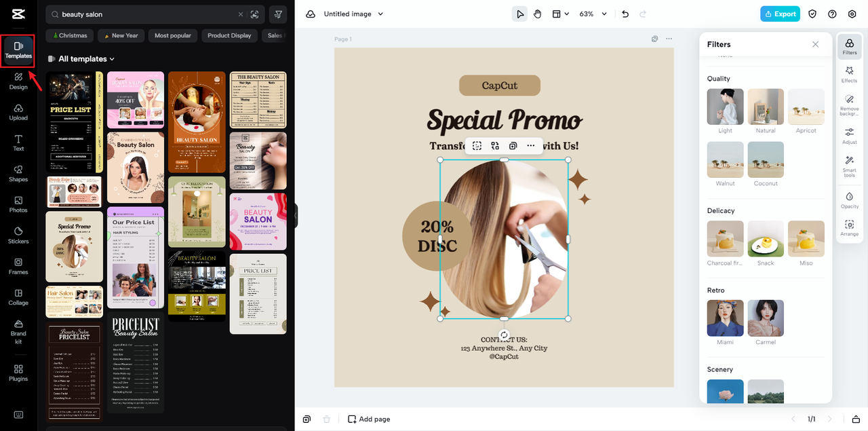The height and width of the screenshot is (431, 868).
Task: Open Remove background tool
Action: pos(849,105)
